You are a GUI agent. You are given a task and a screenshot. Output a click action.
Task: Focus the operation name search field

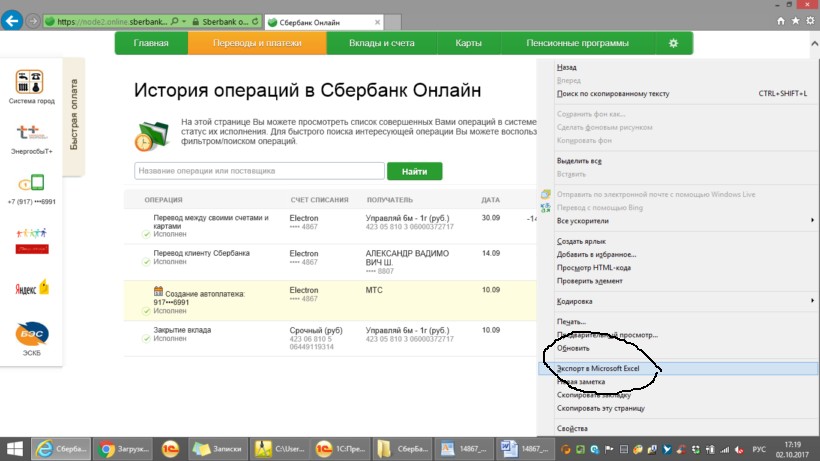[259, 171]
